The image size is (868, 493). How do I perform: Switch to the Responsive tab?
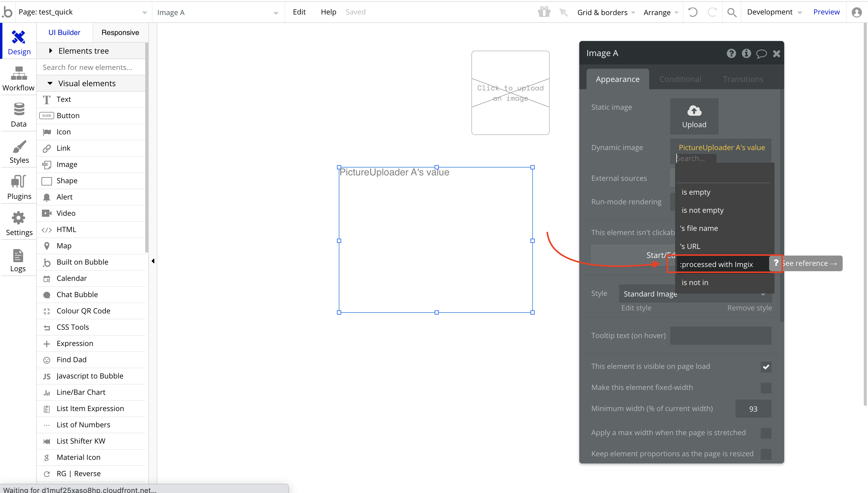tap(120, 33)
